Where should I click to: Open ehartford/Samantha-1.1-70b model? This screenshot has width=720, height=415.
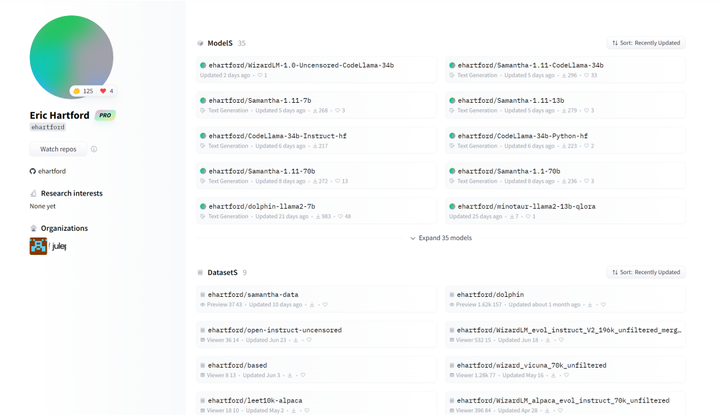point(565,176)
